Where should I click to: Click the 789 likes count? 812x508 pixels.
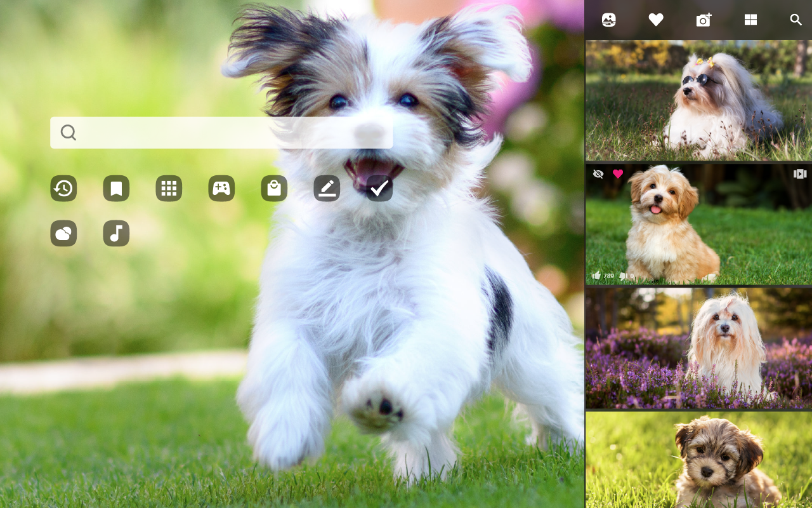pos(608,276)
